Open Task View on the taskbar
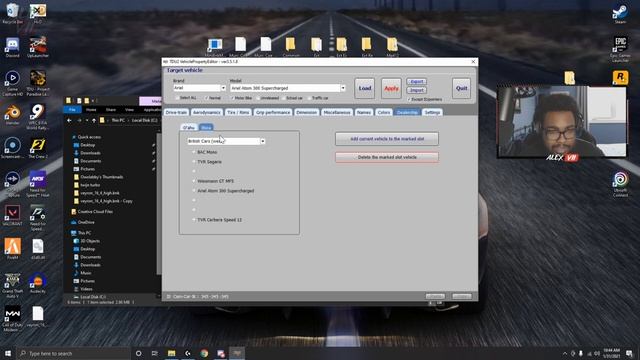 (x=155, y=353)
